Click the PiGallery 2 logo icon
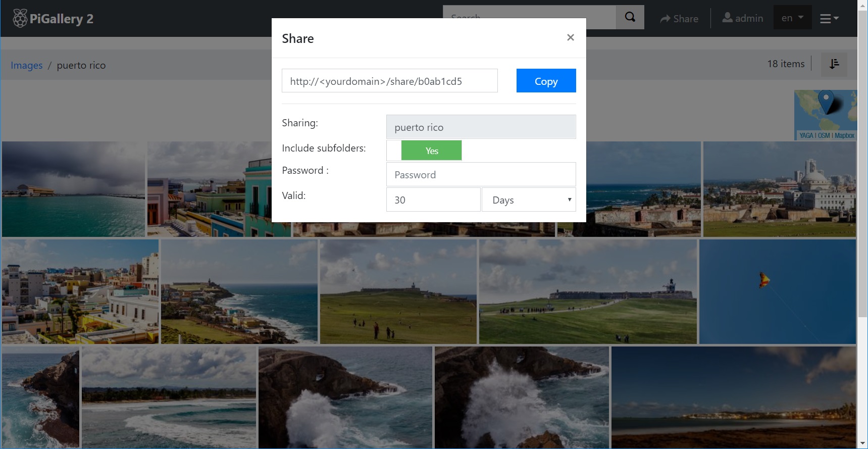 20,19
